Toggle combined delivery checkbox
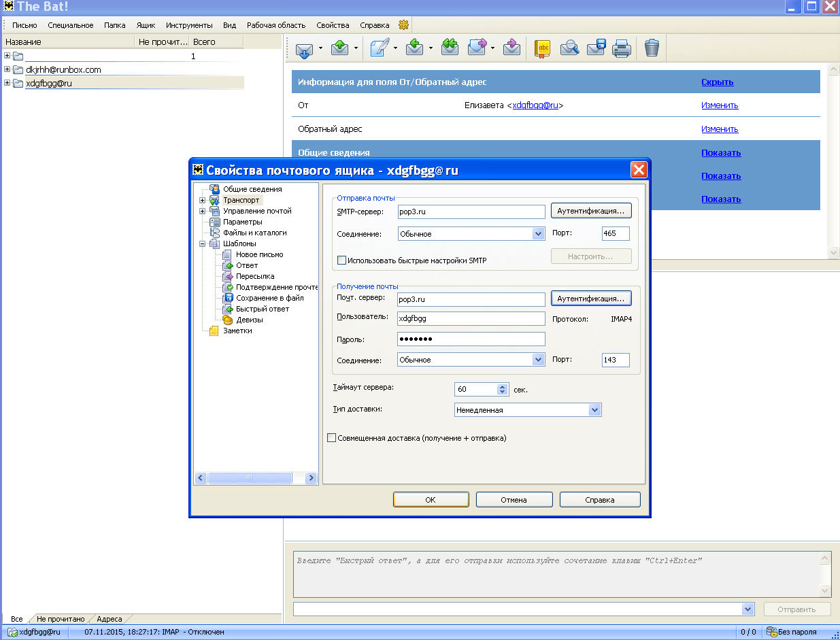This screenshot has width=840, height=640. pyautogui.click(x=332, y=438)
